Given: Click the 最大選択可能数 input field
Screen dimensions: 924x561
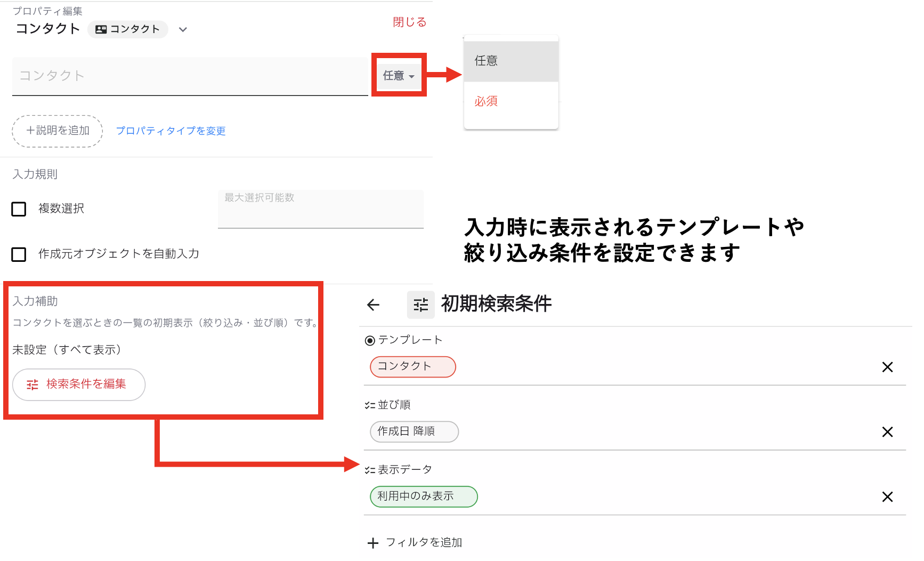Looking at the screenshot, I should click(x=320, y=209).
